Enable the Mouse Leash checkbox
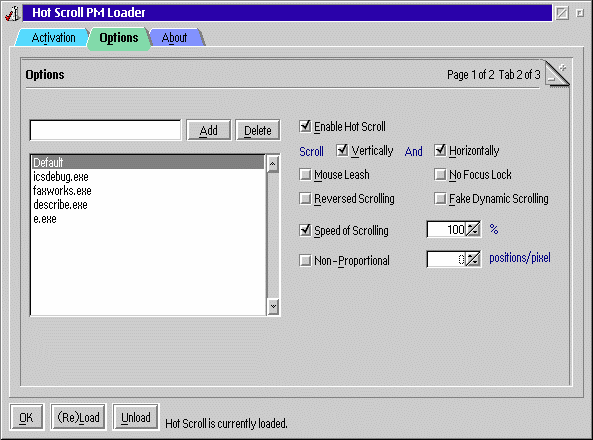 pos(305,174)
